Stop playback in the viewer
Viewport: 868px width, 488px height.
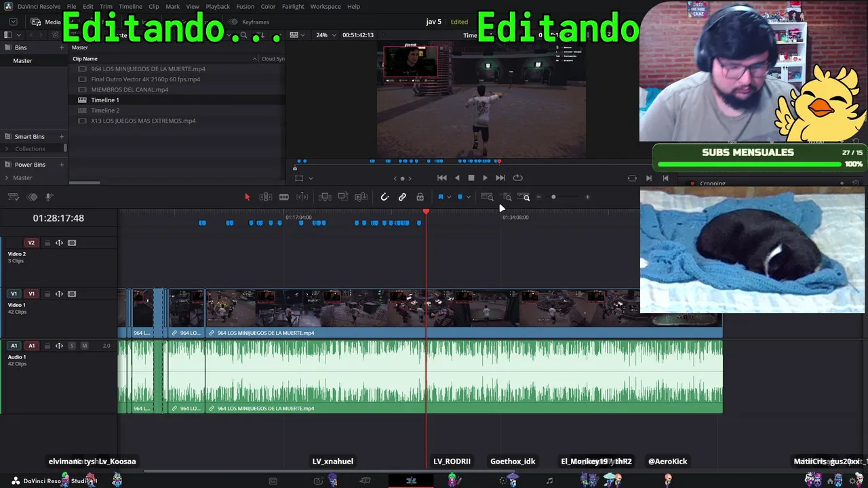click(471, 178)
